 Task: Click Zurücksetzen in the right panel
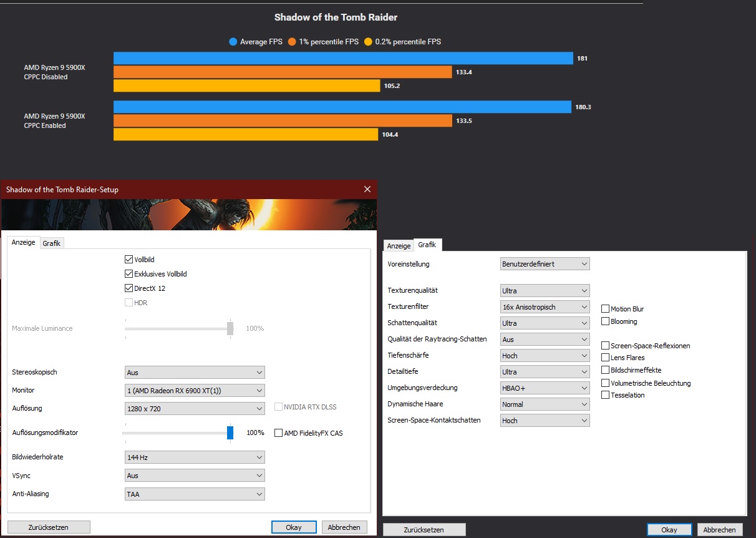pos(424,530)
